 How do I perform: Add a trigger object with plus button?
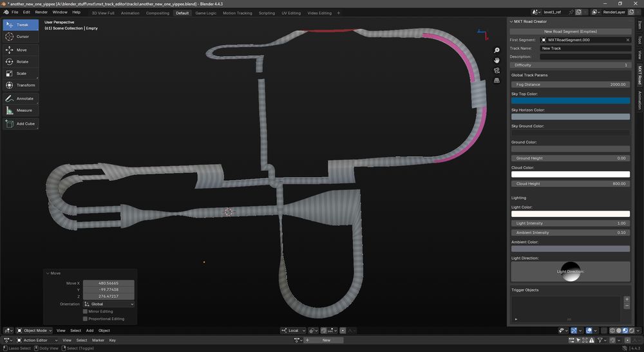tap(627, 299)
